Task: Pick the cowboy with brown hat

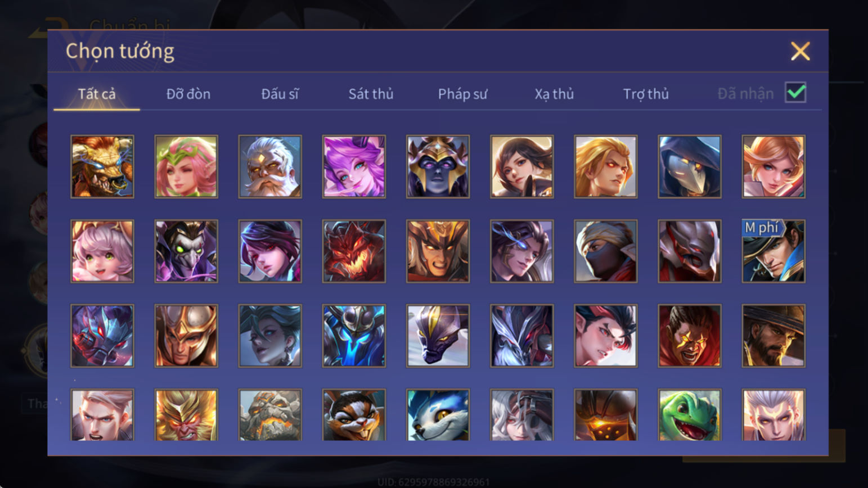Action: point(773,336)
